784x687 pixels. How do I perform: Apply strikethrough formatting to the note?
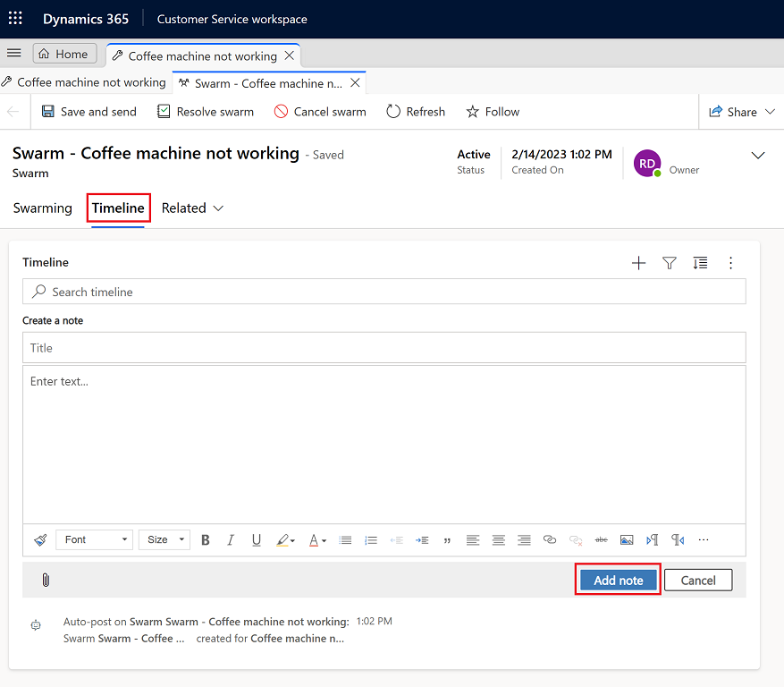pyautogui.click(x=600, y=539)
